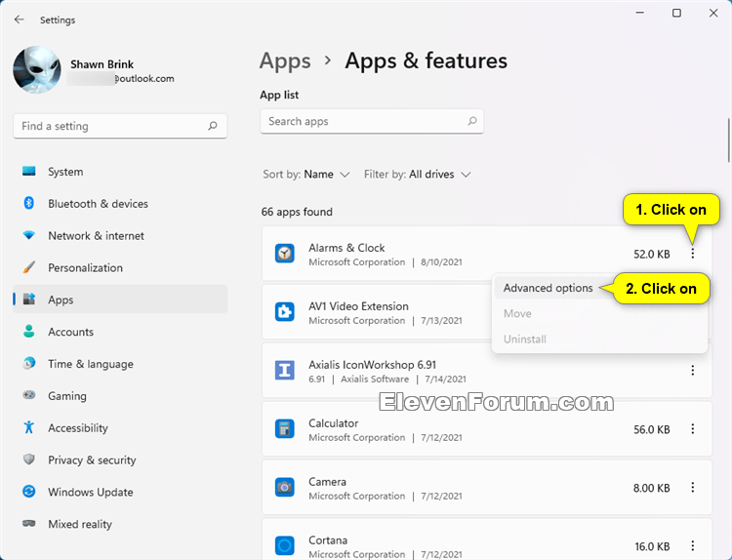This screenshot has width=732, height=560.
Task: Click the Cortana app icon
Action: pos(284,545)
